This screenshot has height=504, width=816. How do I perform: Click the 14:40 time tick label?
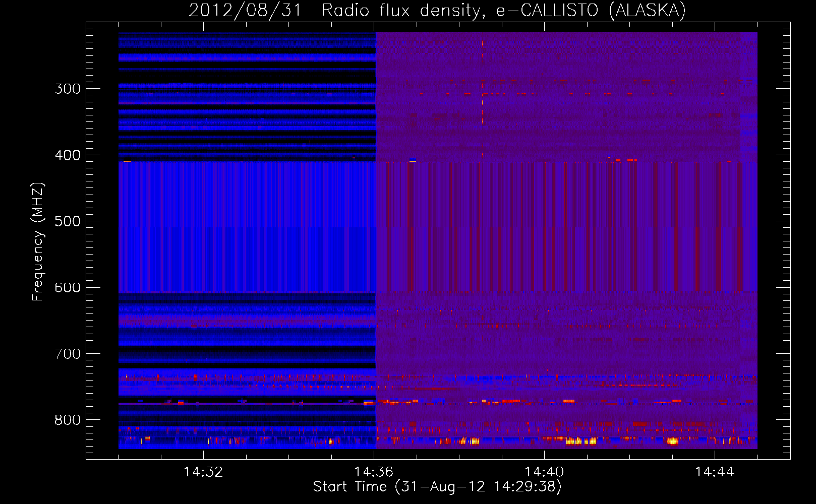(544, 472)
